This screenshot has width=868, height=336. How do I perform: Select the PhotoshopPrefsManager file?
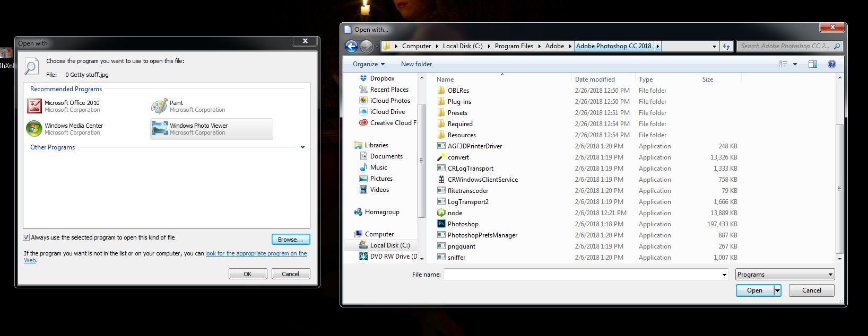pos(482,235)
